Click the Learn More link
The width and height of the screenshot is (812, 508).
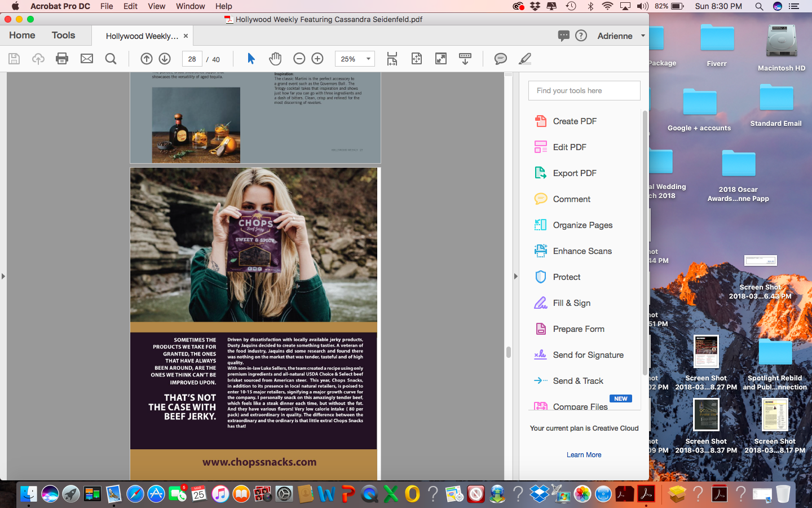[x=584, y=455]
